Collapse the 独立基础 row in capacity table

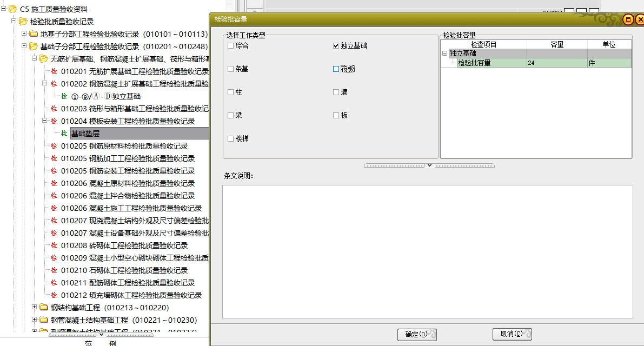[445, 54]
